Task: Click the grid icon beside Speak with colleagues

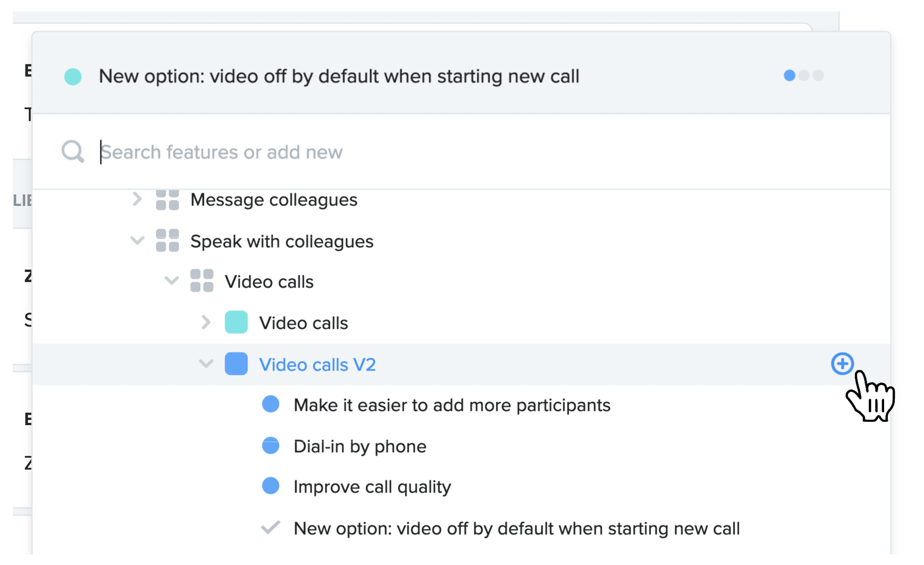Action: (x=167, y=241)
